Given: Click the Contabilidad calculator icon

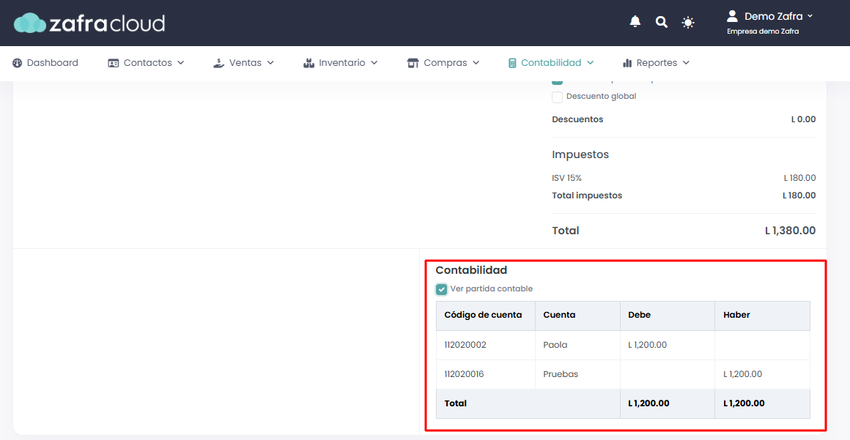Looking at the screenshot, I should tap(512, 63).
